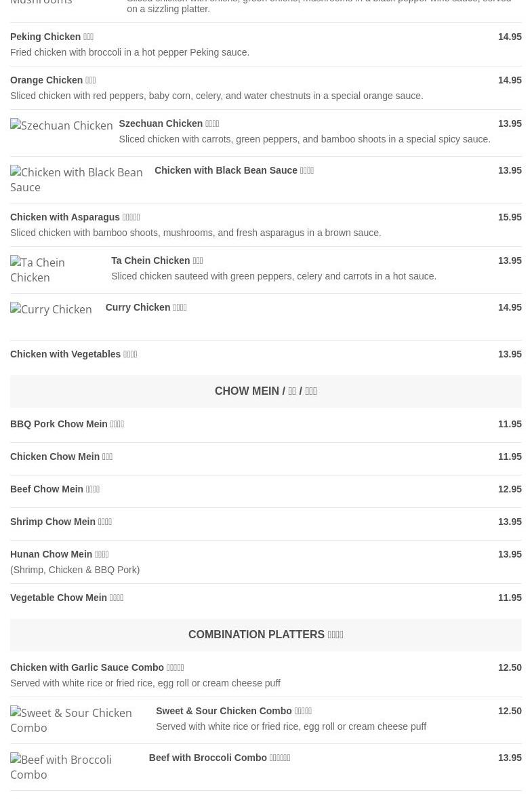The height and width of the screenshot is (799, 532).
Task: Click the Szechuan Chicken image thumbnail
Action: point(61,125)
